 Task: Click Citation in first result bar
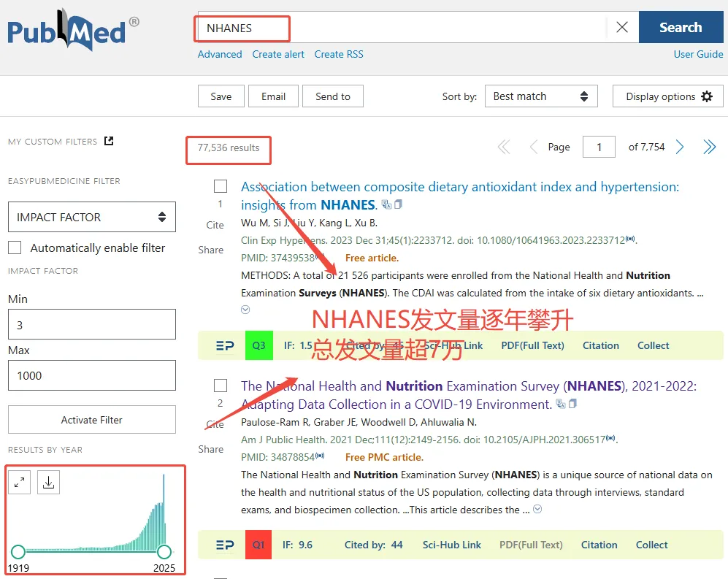click(601, 345)
